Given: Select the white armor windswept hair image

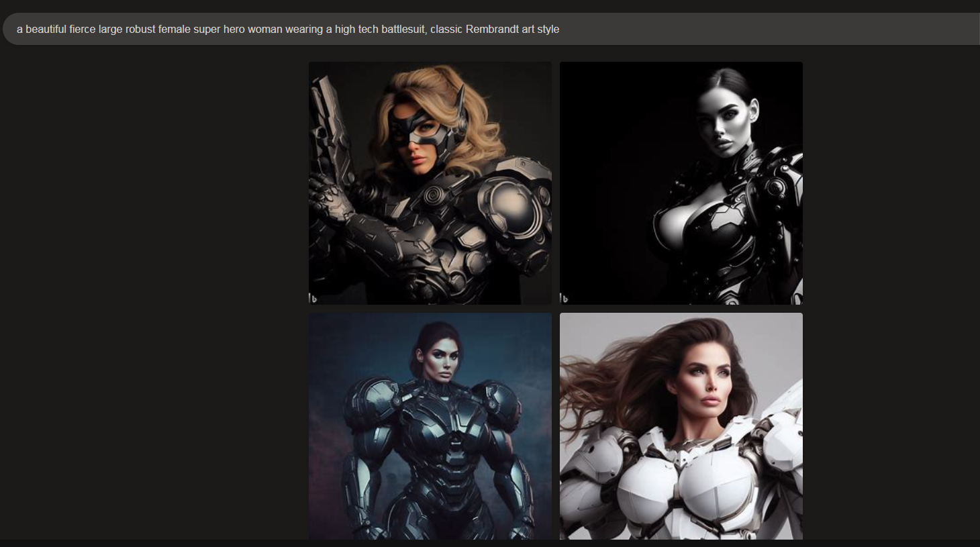Looking at the screenshot, I should pyautogui.click(x=681, y=426).
